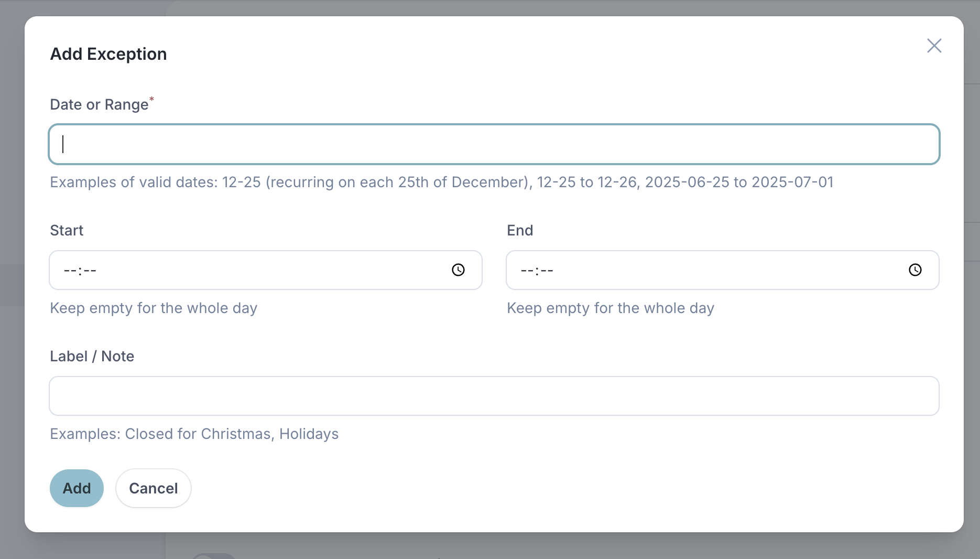Viewport: 980px width, 559px height.
Task: Click the Add button to save exception
Action: 77,488
